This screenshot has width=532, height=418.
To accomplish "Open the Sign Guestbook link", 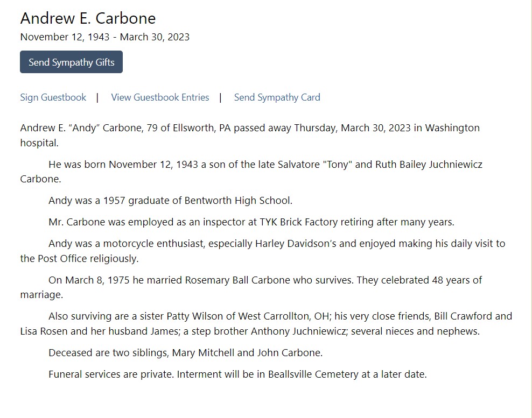I will click(x=53, y=97).
